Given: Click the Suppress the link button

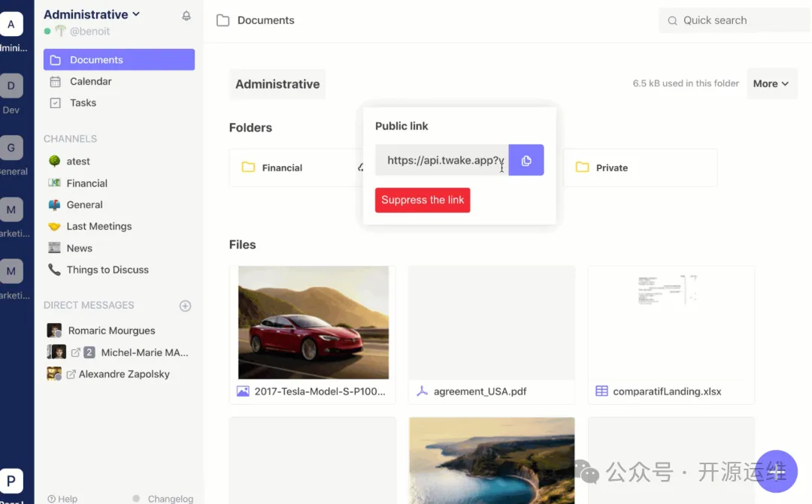Looking at the screenshot, I should pyautogui.click(x=423, y=200).
